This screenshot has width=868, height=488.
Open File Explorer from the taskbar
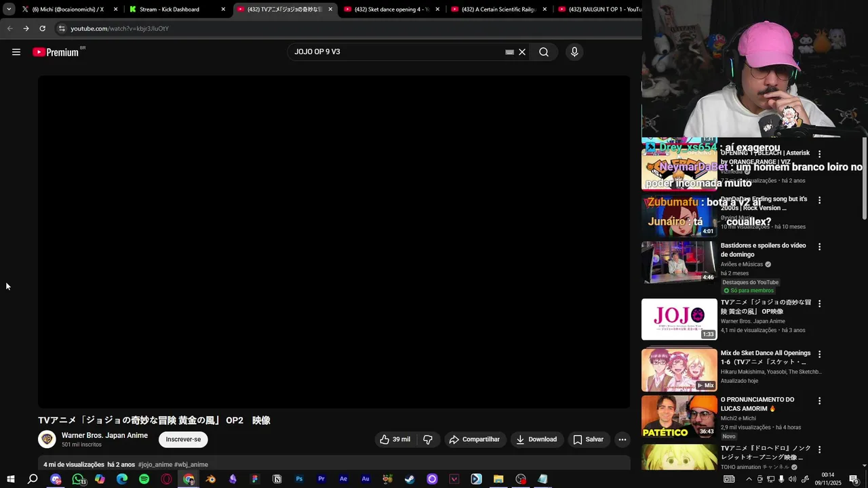coord(498,479)
